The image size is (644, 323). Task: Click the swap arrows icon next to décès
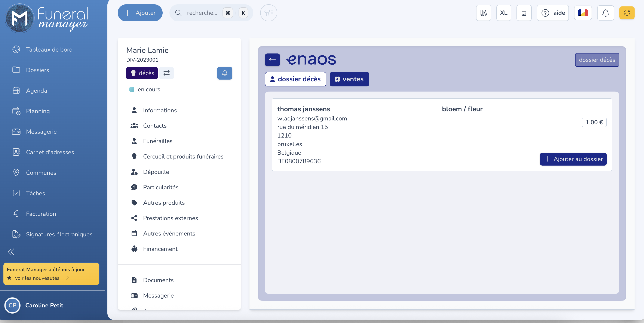coord(166,73)
